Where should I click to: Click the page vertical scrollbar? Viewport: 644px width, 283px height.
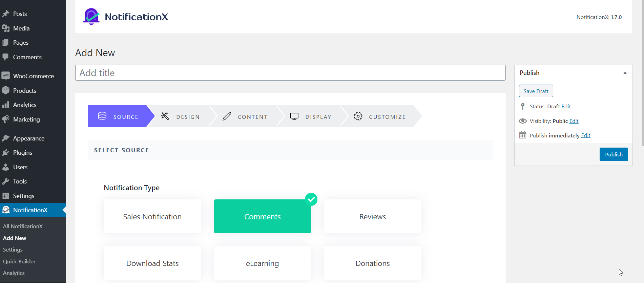pos(643,74)
